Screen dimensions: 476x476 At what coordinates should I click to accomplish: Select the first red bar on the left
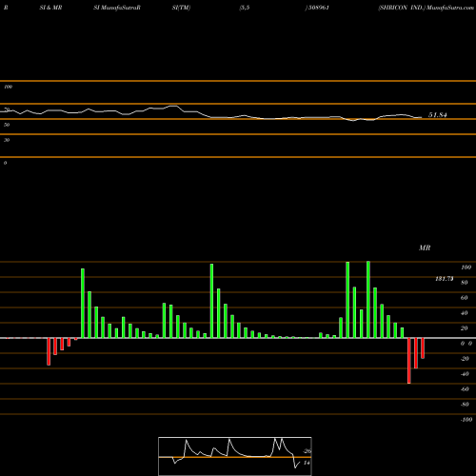pos(49,351)
